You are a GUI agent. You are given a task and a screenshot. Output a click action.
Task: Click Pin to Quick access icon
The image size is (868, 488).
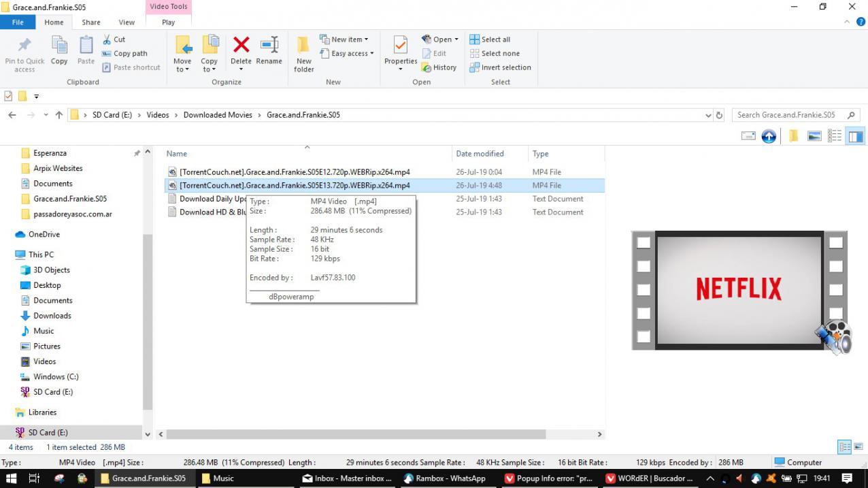24,46
